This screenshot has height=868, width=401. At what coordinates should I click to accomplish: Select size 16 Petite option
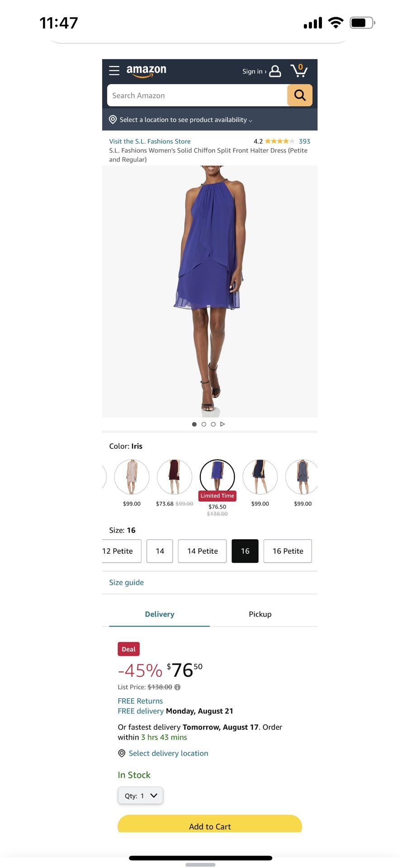click(x=288, y=551)
